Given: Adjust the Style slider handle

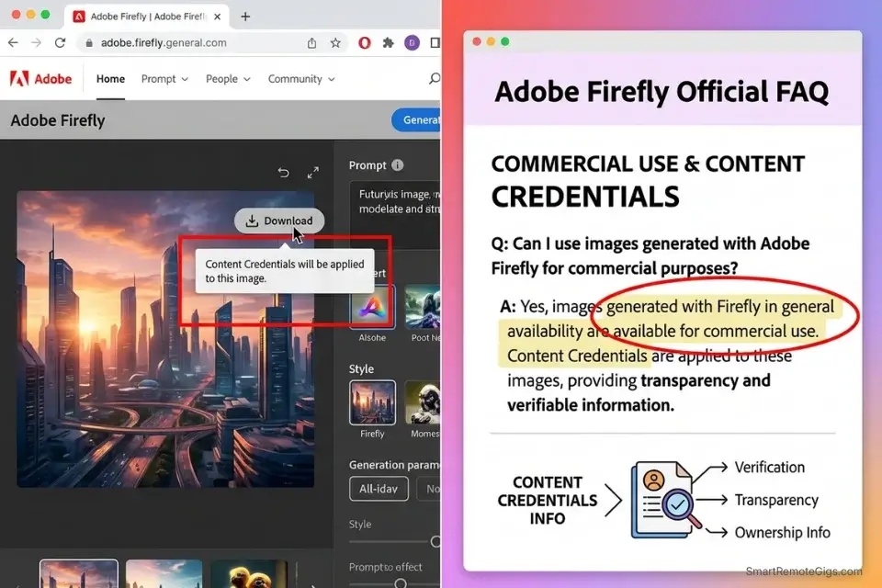Looking at the screenshot, I should (435, 541).
